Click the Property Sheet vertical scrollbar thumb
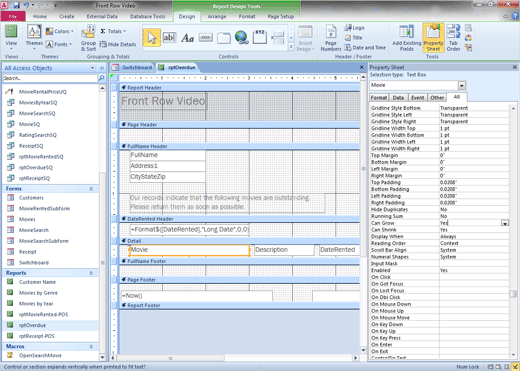This screenshot has height=371, width=520. click(513, 294)
